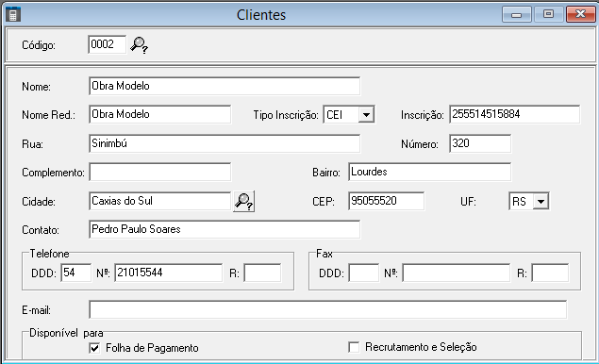Expand the UF state dropdown
Viewport: 599px width, 364px height.
tap(541, 201)
